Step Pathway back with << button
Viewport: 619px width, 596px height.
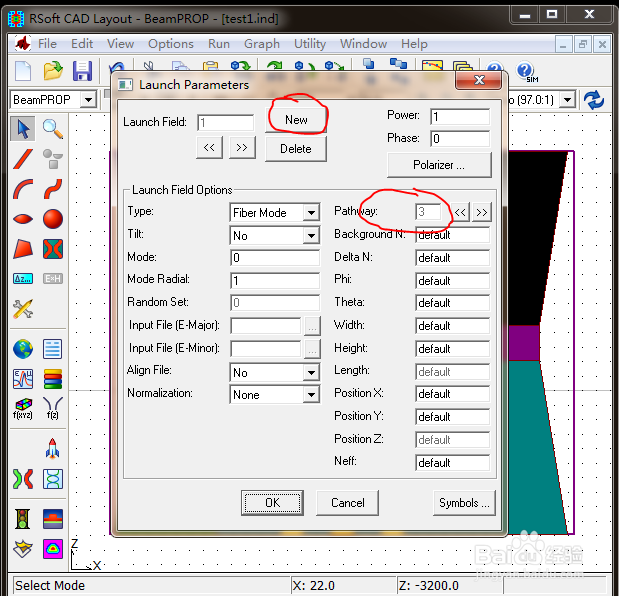pos(460,212)
